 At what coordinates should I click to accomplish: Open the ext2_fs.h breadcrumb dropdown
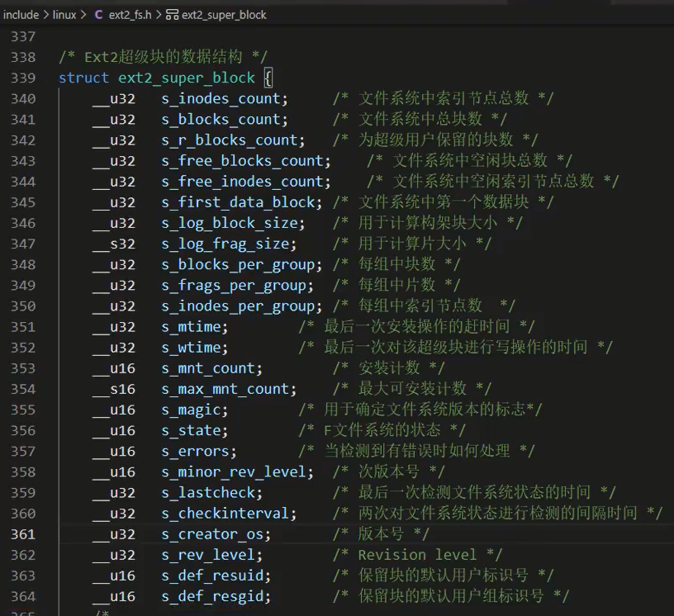128,14
